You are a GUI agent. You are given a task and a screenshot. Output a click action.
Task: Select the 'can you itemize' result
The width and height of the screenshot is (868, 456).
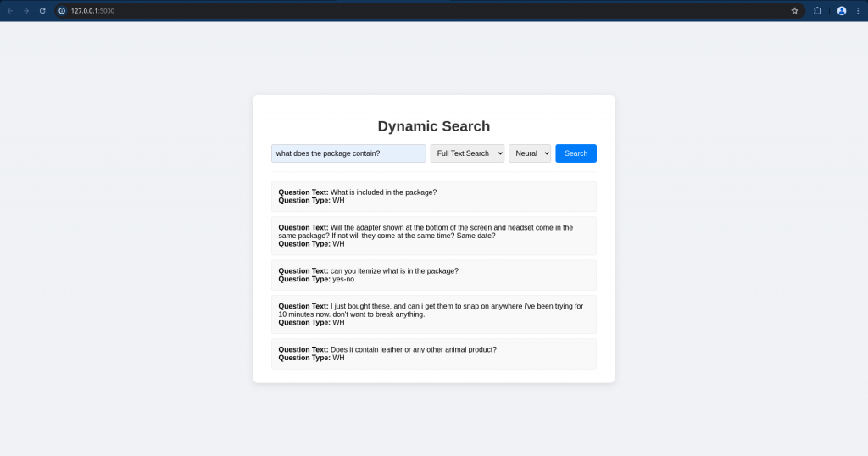click(x=433, y=275)
